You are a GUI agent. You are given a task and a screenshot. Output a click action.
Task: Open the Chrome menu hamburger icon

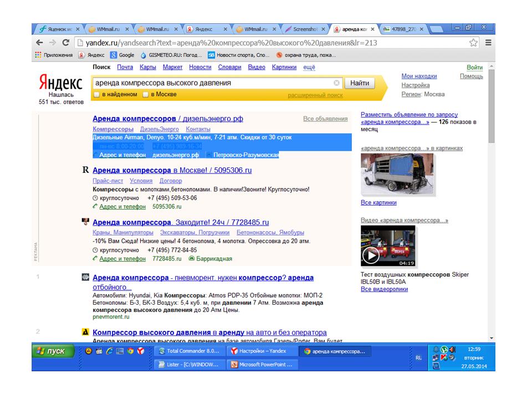tap(488, 43)
